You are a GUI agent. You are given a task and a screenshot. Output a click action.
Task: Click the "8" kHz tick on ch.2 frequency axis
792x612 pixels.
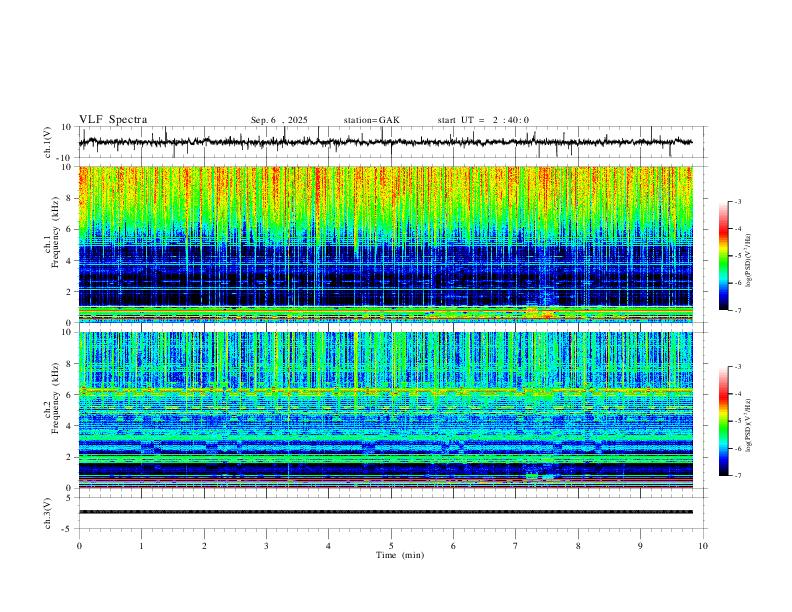point(70,364)
